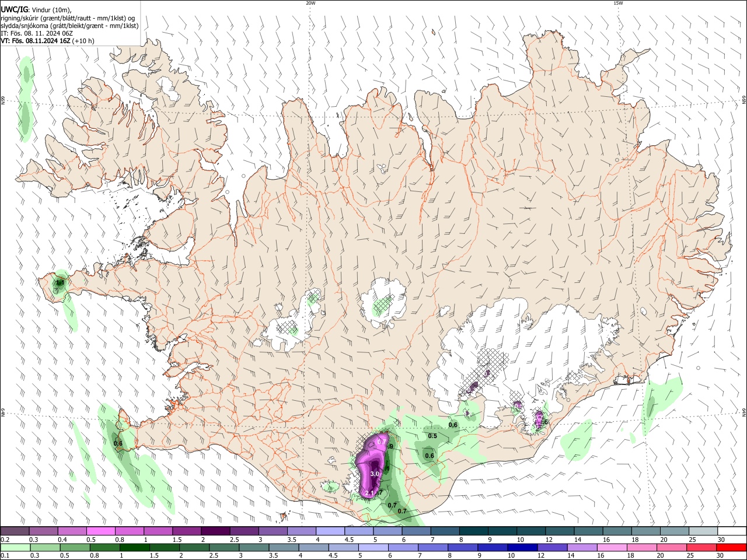Pick the darkest green 1 swatch in lower legend
The height and width of the screenshot is (560, 747).
click(x=134, y=547)
